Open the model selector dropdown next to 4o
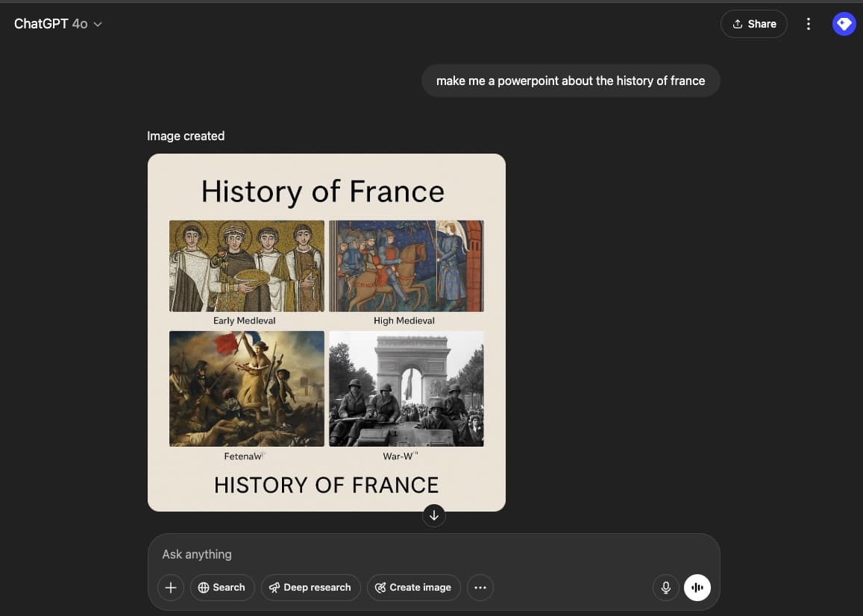 coord(96,23)
